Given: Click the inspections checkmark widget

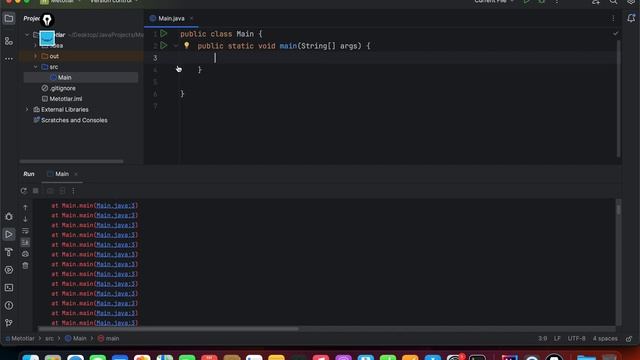Looking at the screenshot, I should click(616, 33).
